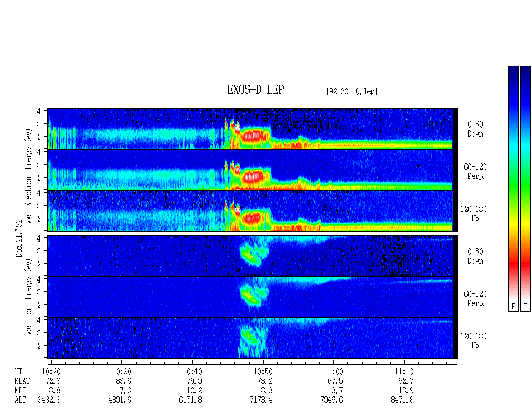Screen dimensions: 532x412
Task: Click the MLAT value 72.3
Action: 53,381
